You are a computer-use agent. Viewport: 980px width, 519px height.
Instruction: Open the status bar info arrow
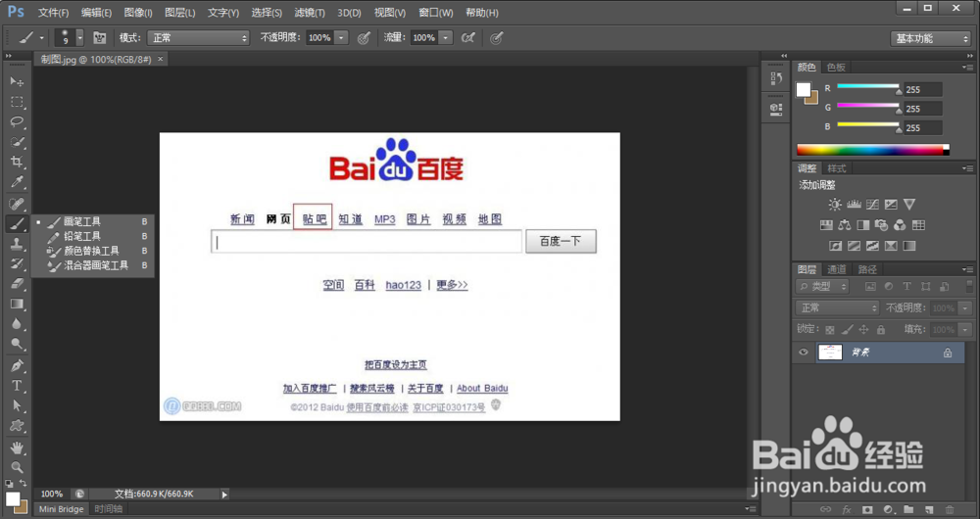224,494
